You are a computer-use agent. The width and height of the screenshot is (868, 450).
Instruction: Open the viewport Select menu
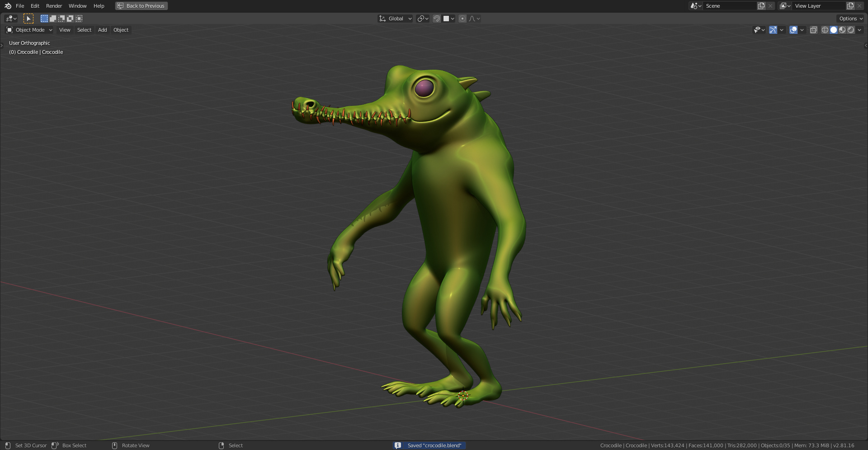84,30
